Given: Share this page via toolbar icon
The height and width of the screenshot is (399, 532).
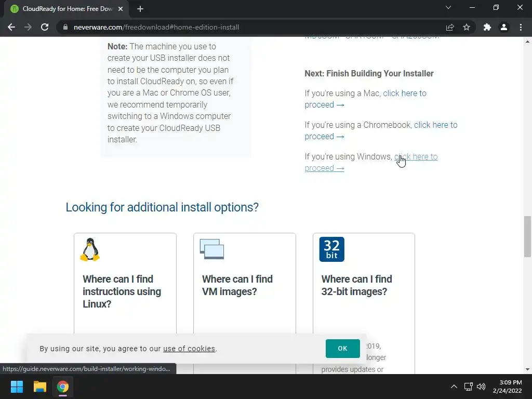Looking at the screenshot, I should pyautogui.click(x=450, y=27).
